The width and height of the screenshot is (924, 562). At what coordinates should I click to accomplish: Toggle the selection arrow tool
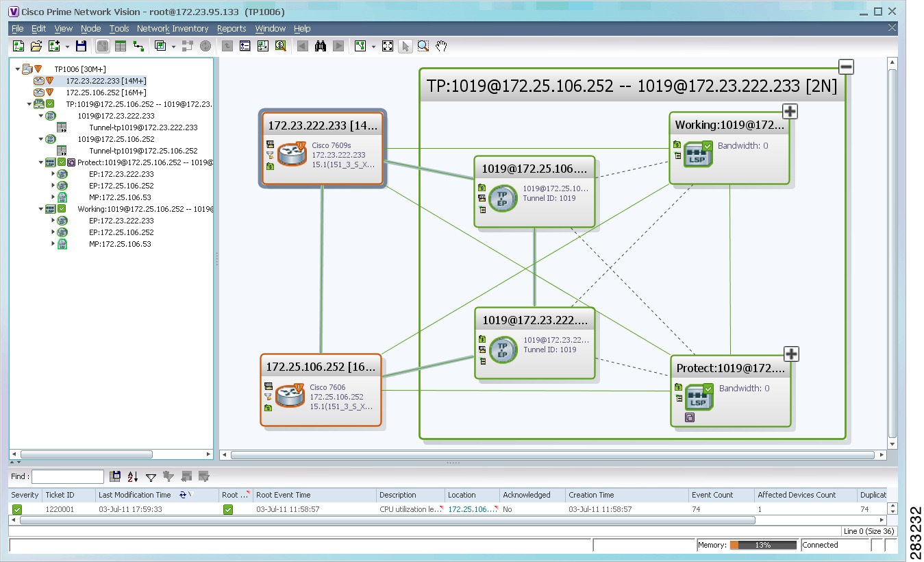[x=405, y=46]
